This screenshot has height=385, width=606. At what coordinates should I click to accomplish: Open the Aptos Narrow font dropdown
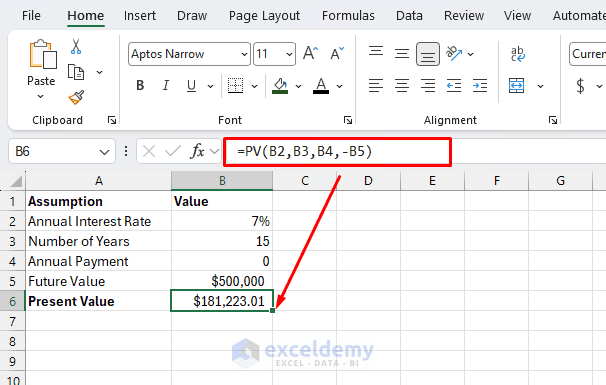244,54
